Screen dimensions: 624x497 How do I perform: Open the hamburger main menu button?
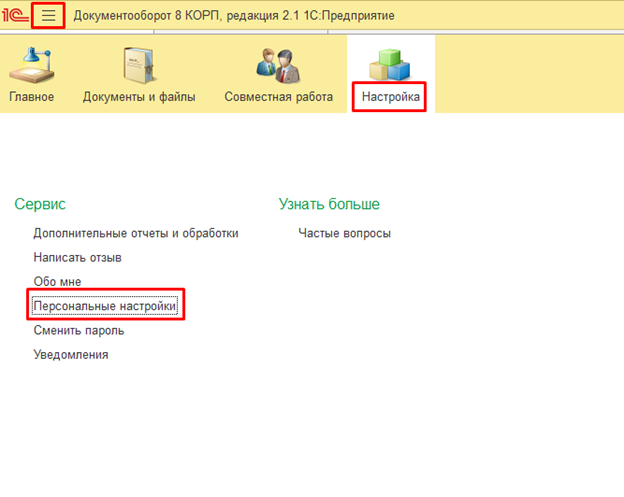click(x=49, y=16)
